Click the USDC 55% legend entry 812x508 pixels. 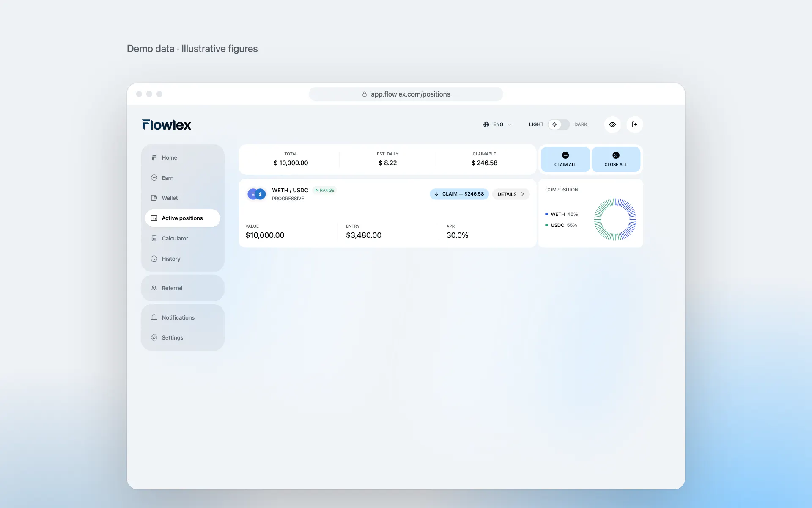tap(561, 225)
